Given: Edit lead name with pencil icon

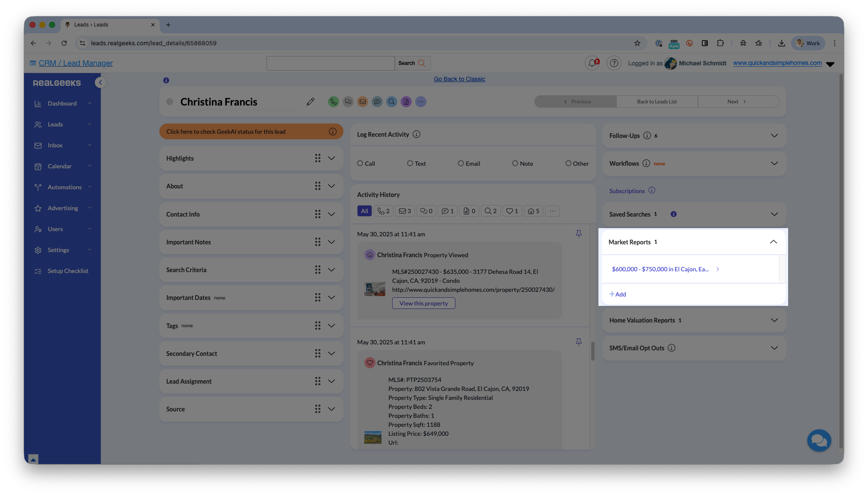Looking at the screenshot, I should click(311, 102).
